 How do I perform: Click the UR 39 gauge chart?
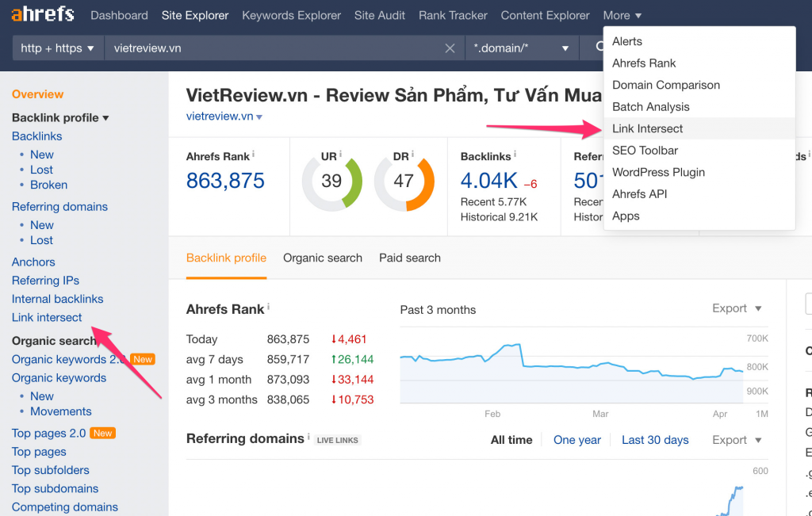[332, 182]
